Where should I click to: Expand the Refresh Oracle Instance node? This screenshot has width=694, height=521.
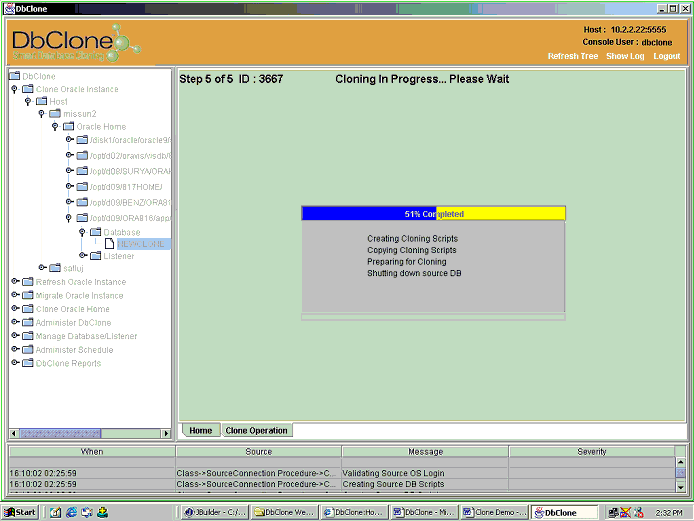coord(15,281)
